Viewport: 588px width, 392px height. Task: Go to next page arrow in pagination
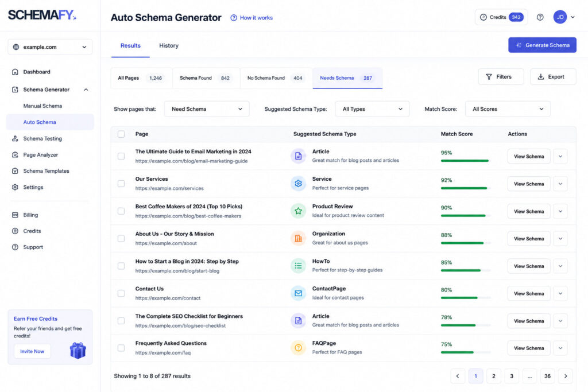(x=566, y=376)
